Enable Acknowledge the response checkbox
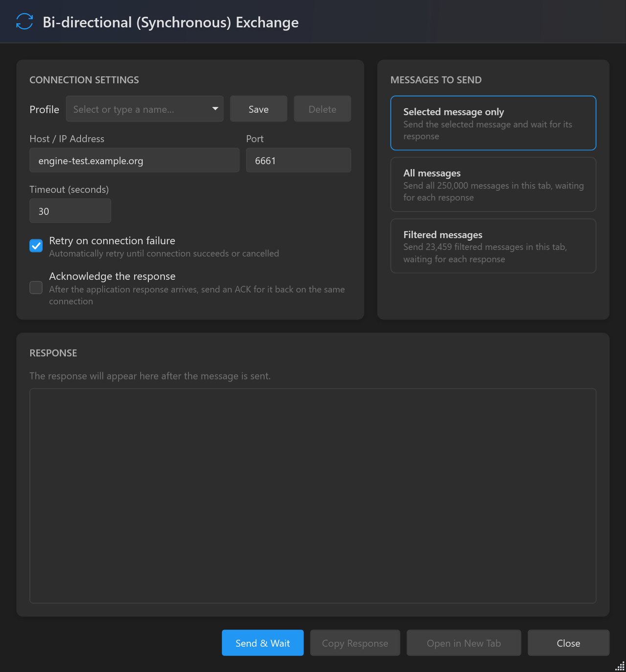The width and height of the screenshot is (626, 672). (x=36, y=288)
